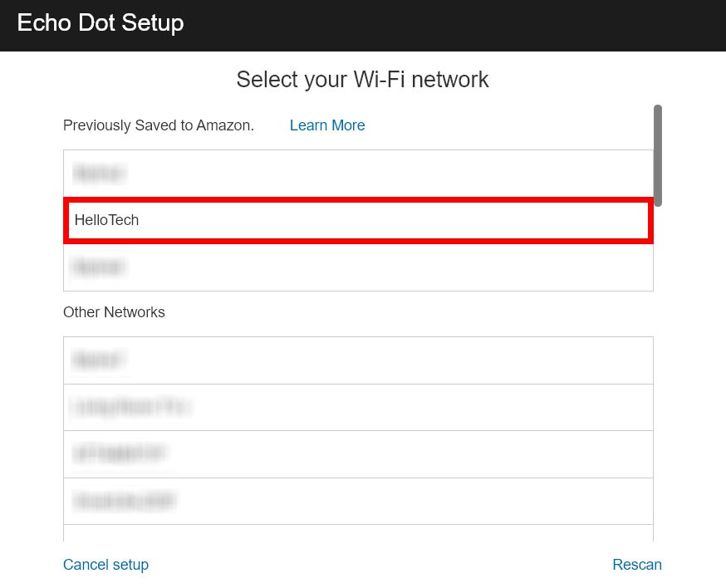This screenshot has height=588, width=726.
Task: Select the first previously saved network
Action: point(357,173)
